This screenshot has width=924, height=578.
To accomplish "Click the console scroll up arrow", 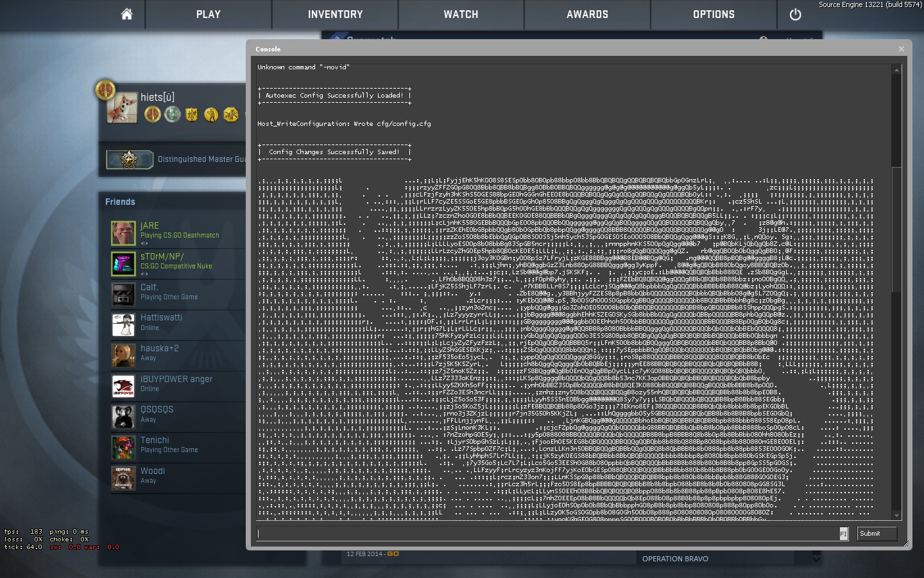I will (896, 69).
